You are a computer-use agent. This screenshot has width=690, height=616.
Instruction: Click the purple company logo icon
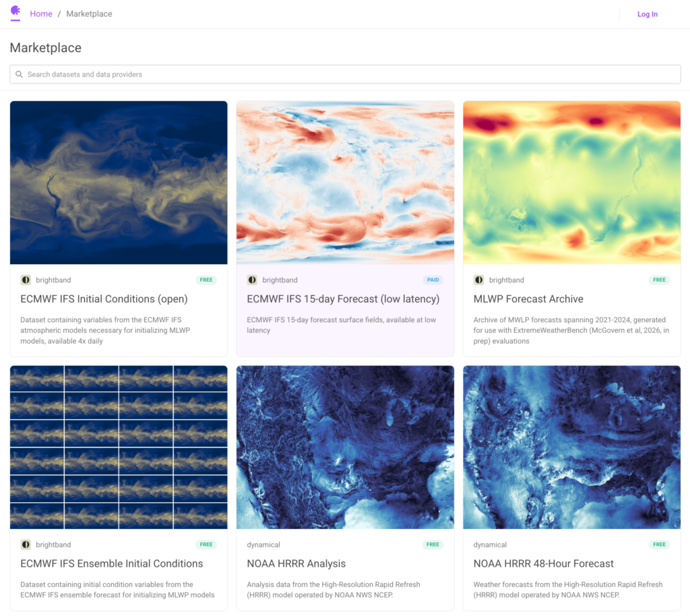[x=15, y=13]
